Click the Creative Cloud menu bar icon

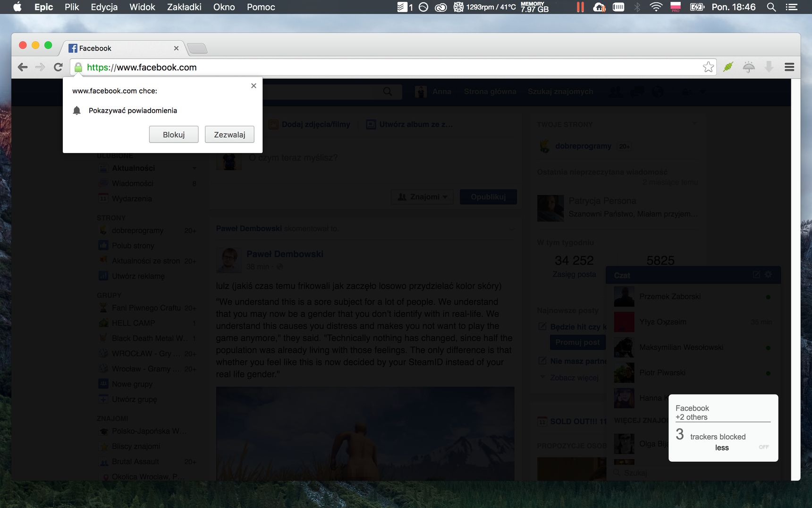click(440, 7)
